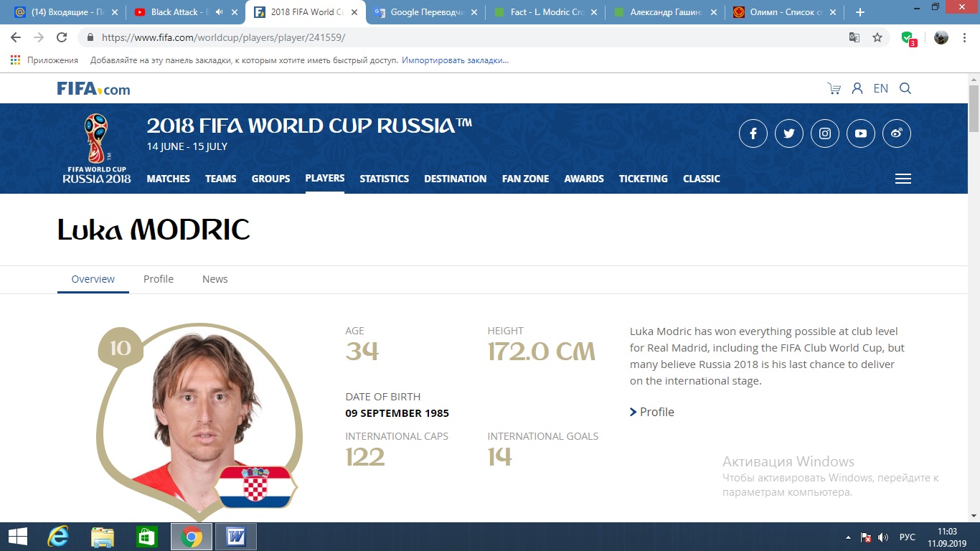Switch input language РУС in tray
Viewport: 980px width, 551px height.
[x=908, y=537]
